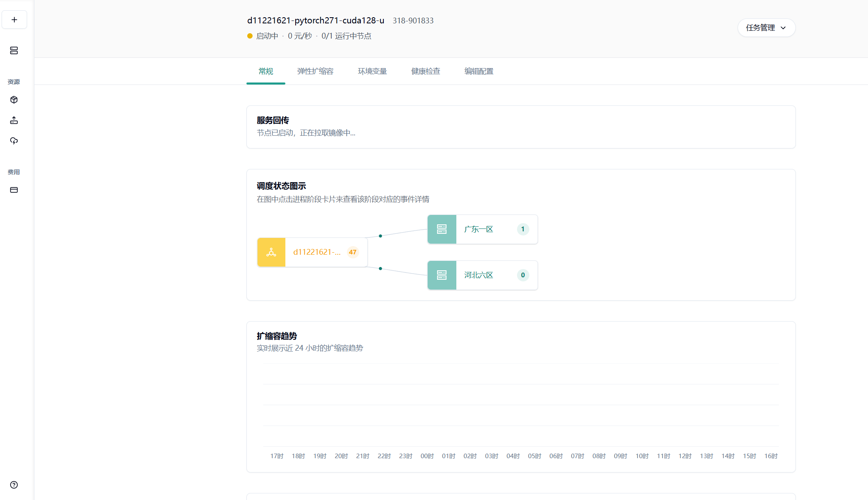
Task: Click the upload storage sidebar icon
Action: coord(14,120)
